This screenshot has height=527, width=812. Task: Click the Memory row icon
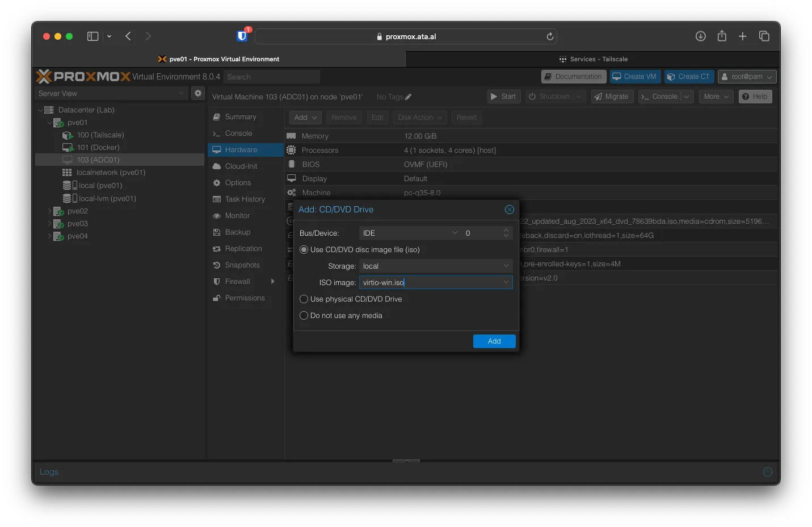coord(291,136)
